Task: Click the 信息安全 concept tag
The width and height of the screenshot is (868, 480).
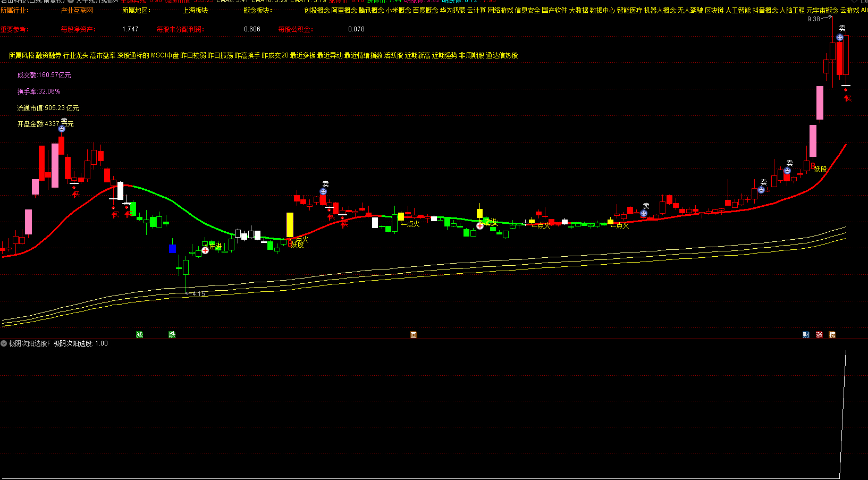Action: point(527,10)
